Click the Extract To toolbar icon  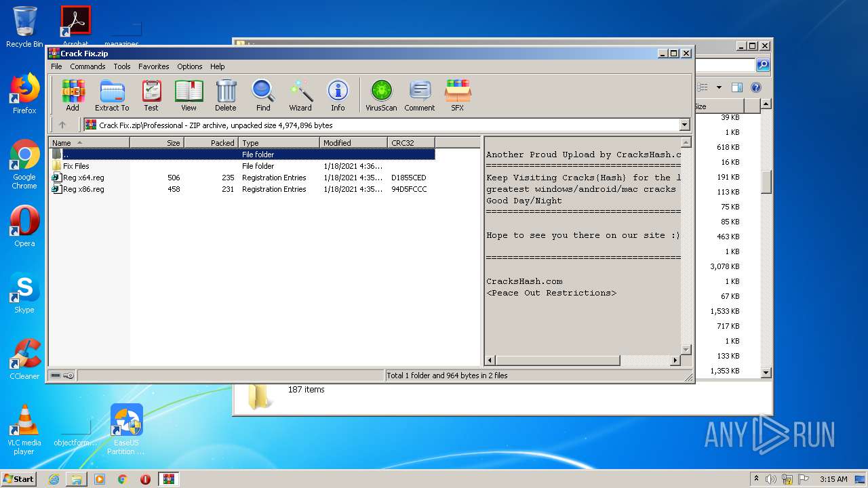click(x=112, y=95)
